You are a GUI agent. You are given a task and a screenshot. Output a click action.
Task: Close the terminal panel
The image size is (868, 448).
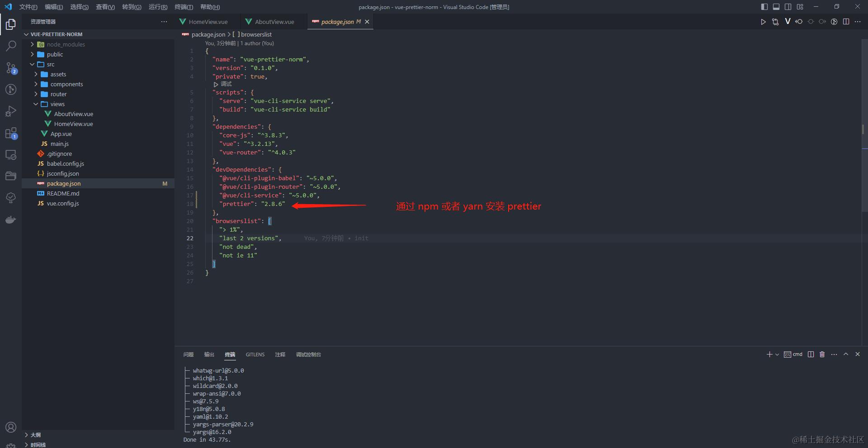[x=858, y=355]
